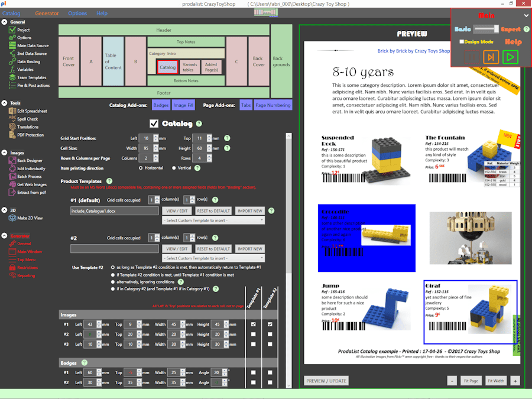Open PDF Protection icon
The image size is (532, 399).
[x=12, y=135]
